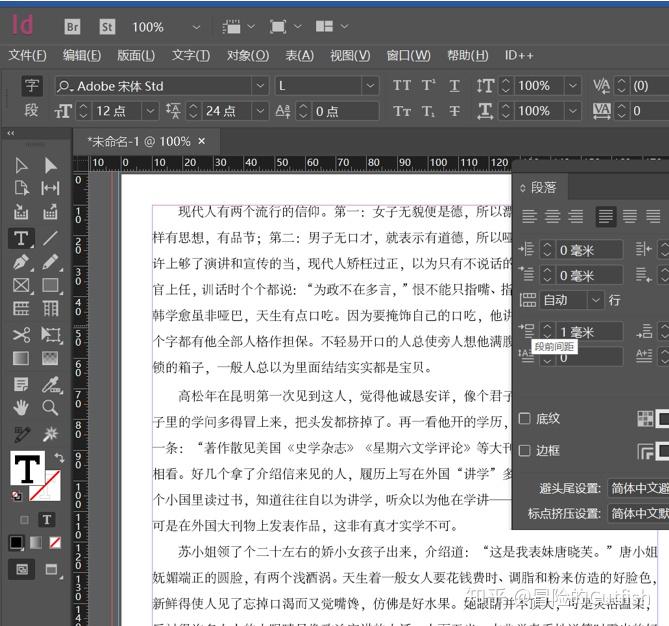The image size is (669, 626).
Task: Switch to 段 paragraph formatting controls
Action: [x=32, y=111]
